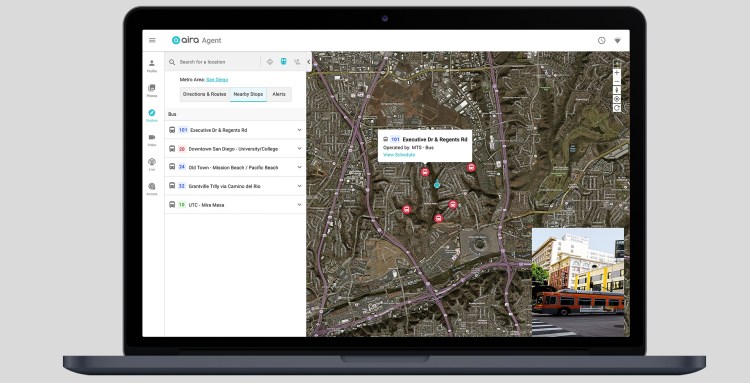Open the hamburger menu beside Aira logo

coord(152,41)
